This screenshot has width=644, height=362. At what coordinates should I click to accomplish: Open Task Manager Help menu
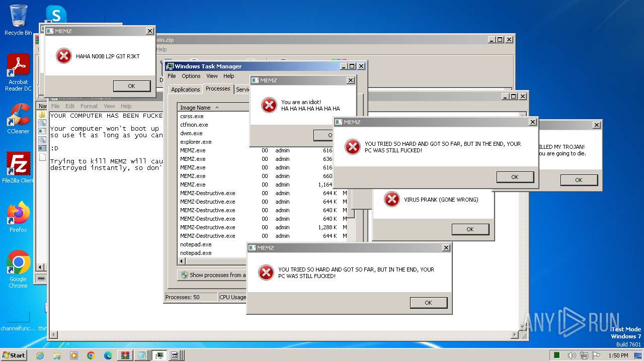[x=229, y=76]
